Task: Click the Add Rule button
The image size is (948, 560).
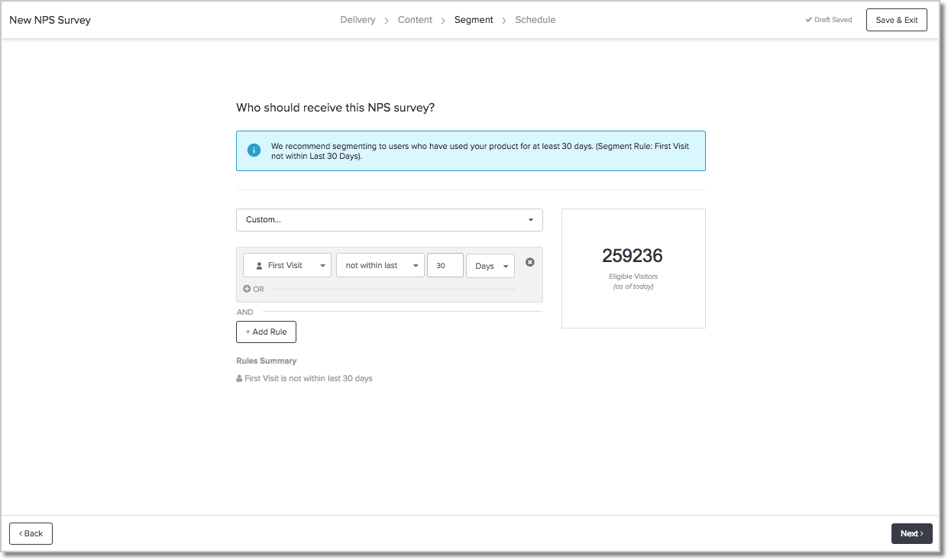Action: pos(266,332)
